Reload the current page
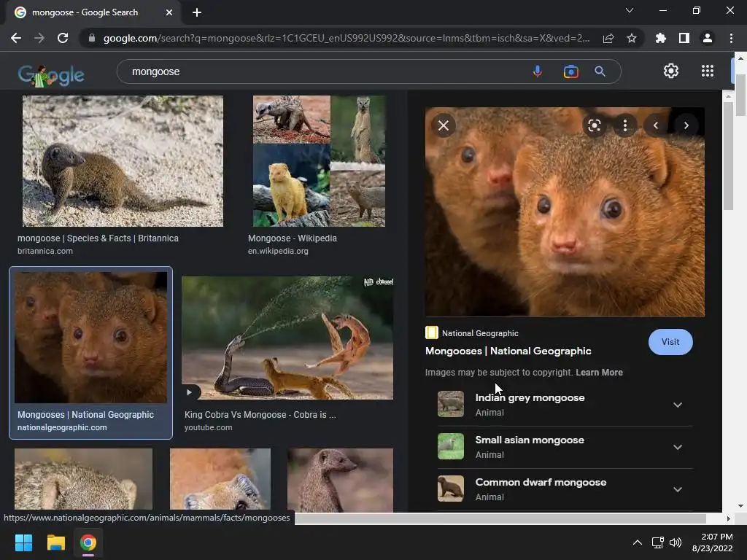This screenshot has width=747, height=560. (x=63, y=38)
